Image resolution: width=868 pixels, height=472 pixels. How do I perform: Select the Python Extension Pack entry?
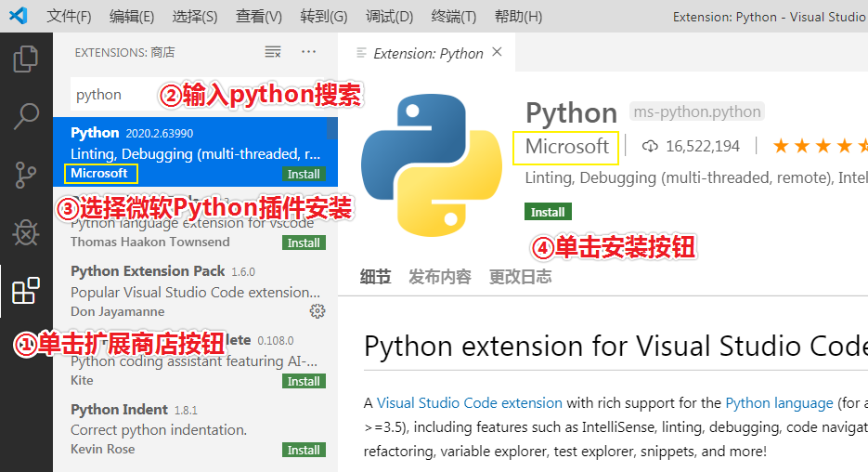point(195,290)
